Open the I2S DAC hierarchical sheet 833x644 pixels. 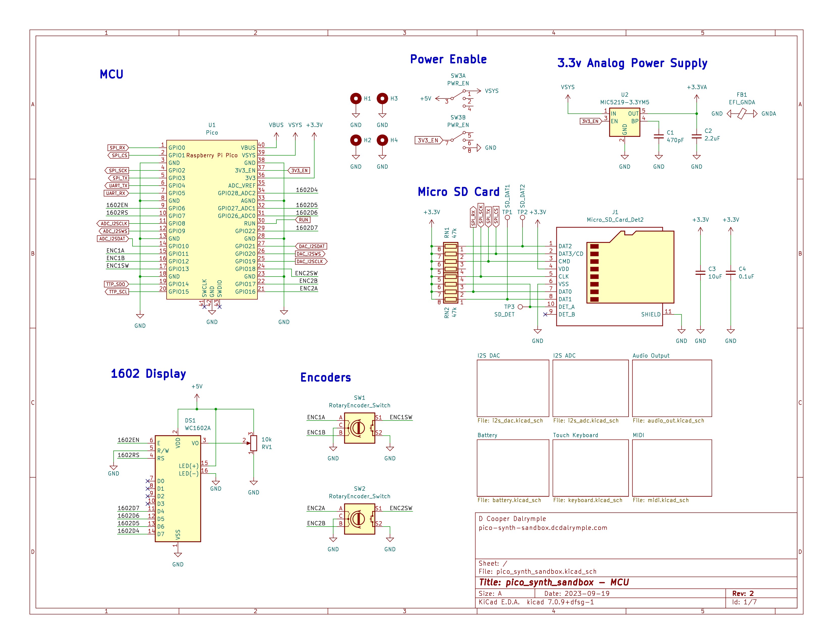tap(513, 388)
